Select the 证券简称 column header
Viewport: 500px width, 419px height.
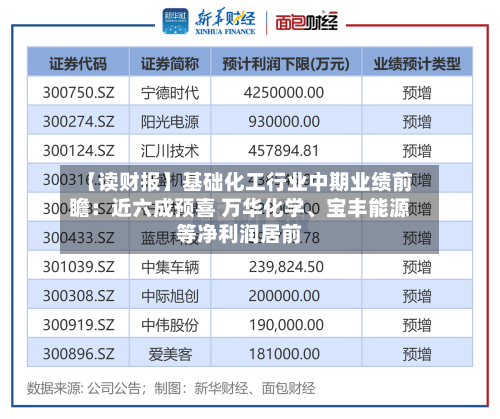tap(170, 63)
